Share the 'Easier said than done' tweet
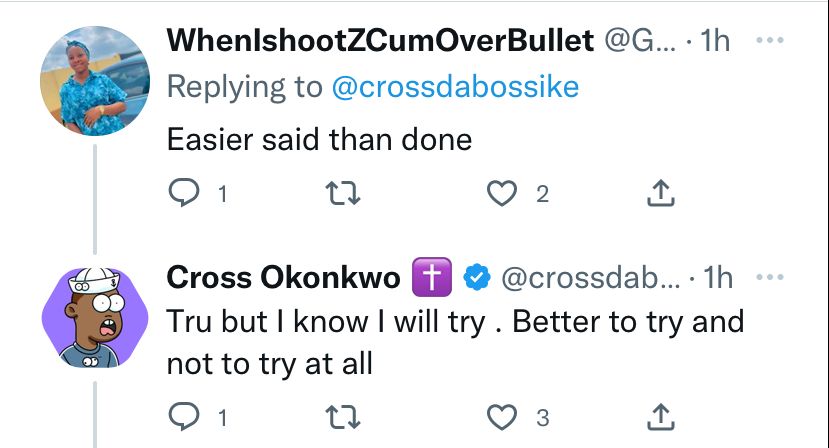This screenshot has height=448, width=829. (x=660, y=193)
